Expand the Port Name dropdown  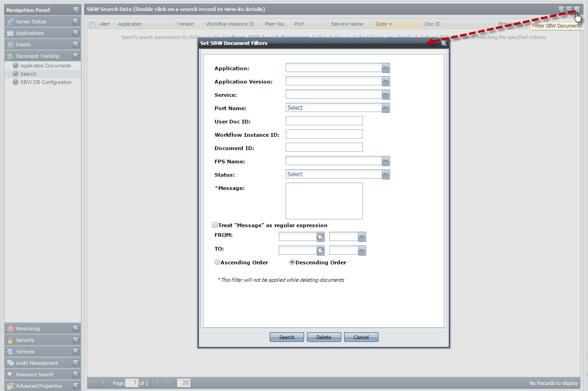[386, 108]
